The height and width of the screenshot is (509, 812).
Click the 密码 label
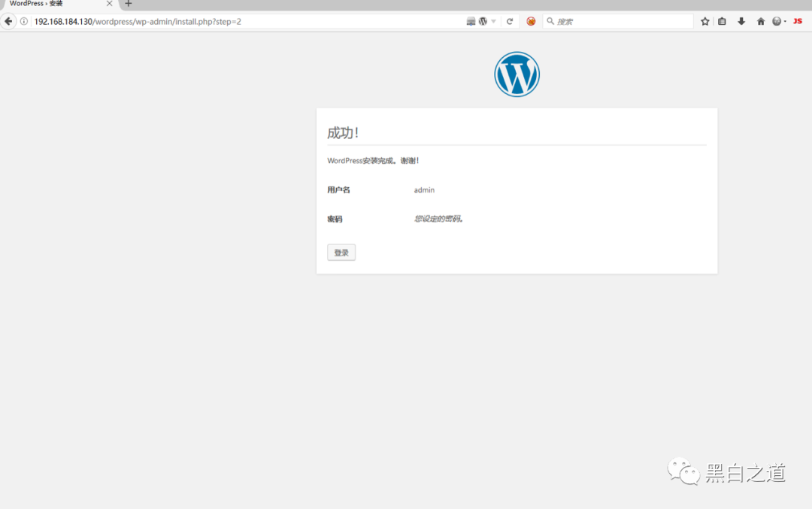[335, 219]
